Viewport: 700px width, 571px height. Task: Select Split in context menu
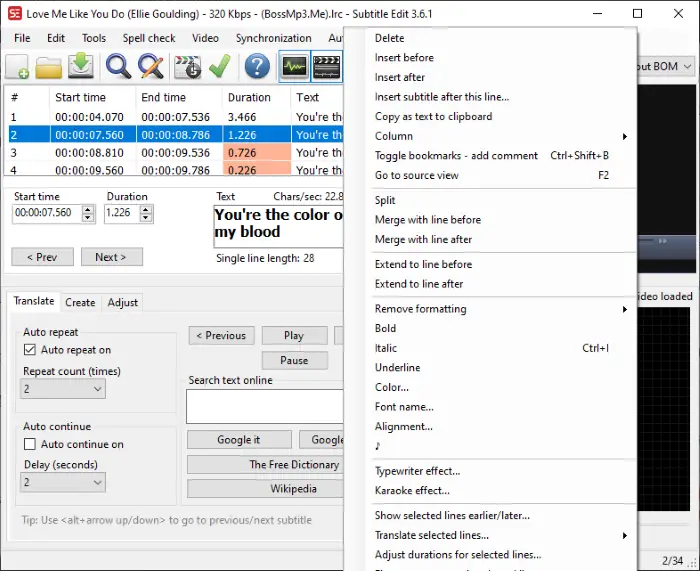(x=385, y=200)
